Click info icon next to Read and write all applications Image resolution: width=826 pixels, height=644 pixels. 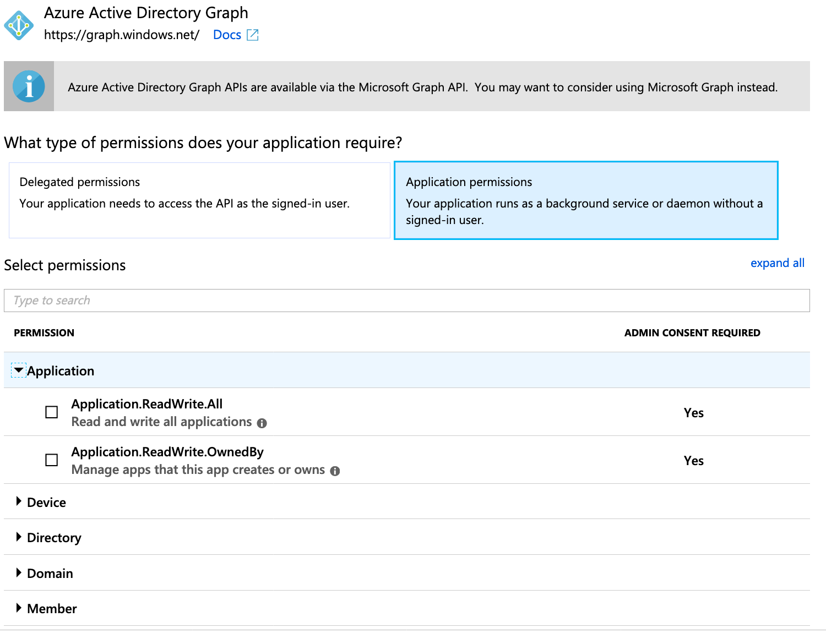click(x=262, y=423)
